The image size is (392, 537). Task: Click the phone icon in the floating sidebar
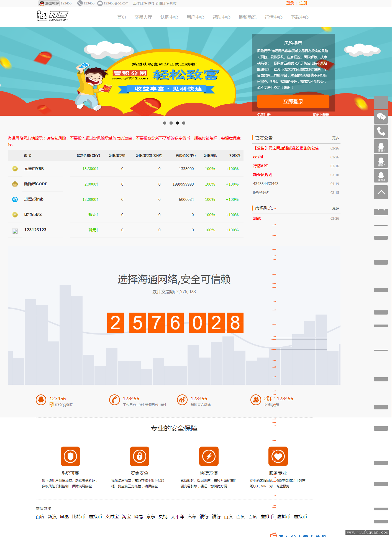coord(381,131)
